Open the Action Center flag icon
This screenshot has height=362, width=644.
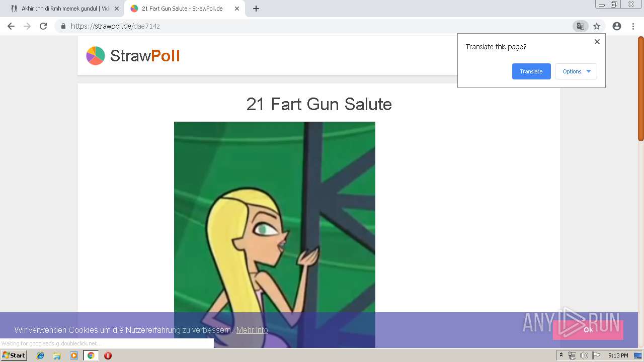tap(596, 355)
